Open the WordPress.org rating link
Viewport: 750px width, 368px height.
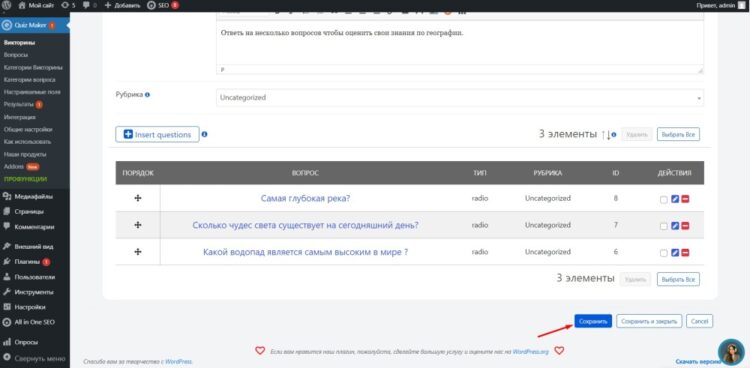(x=531, y=352)
